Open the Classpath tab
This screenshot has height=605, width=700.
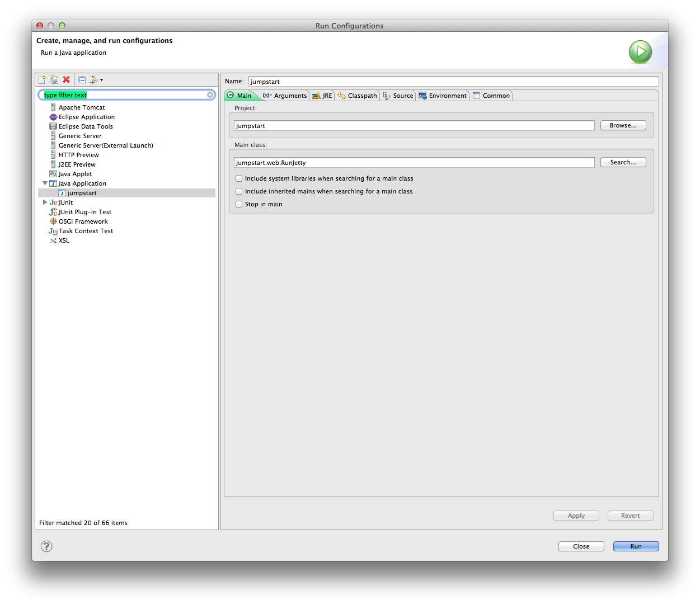click(358, 96)
